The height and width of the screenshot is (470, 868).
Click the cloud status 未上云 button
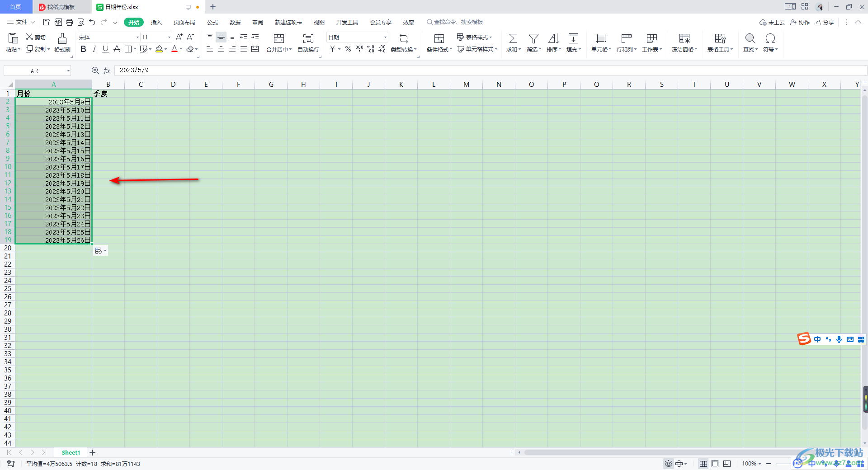(x=772, y=22)
